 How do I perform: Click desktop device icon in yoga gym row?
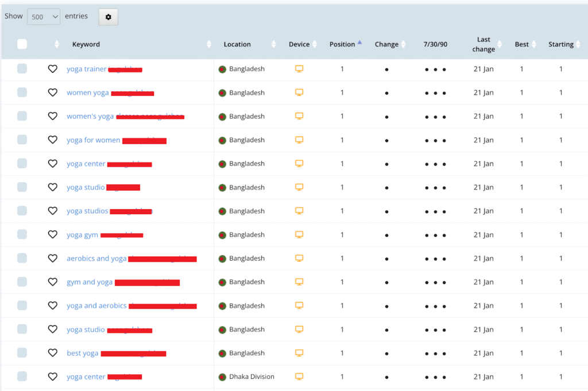299,235
